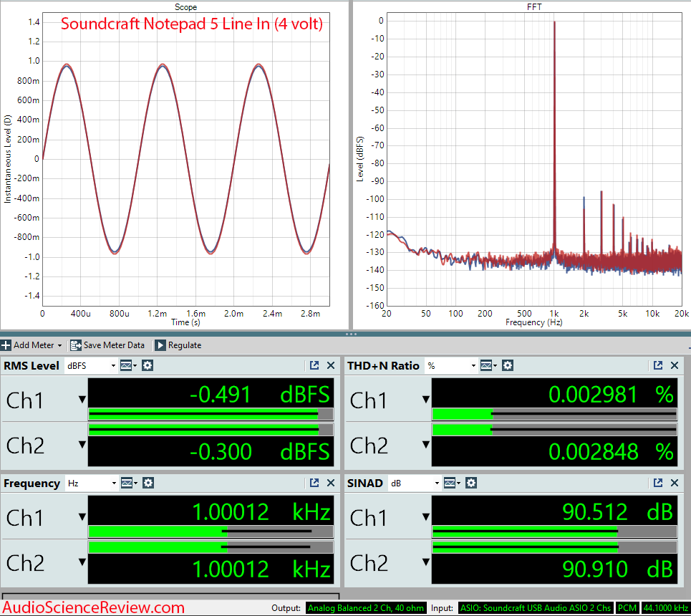Close the THD+N Ratio meter
The height and width of the screenshot is (616, 691).
(675, 365)
